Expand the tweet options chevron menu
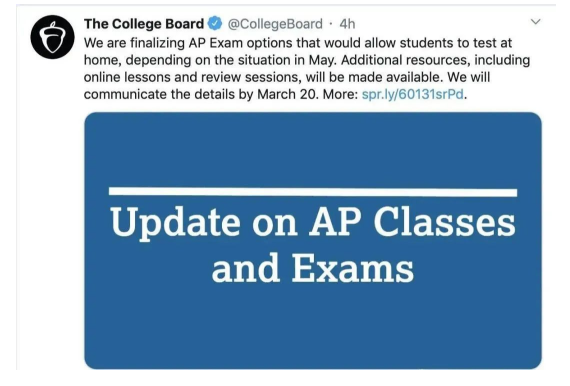Screen dimensions: 570x386 pyautogui.click(x=535, y=22)
